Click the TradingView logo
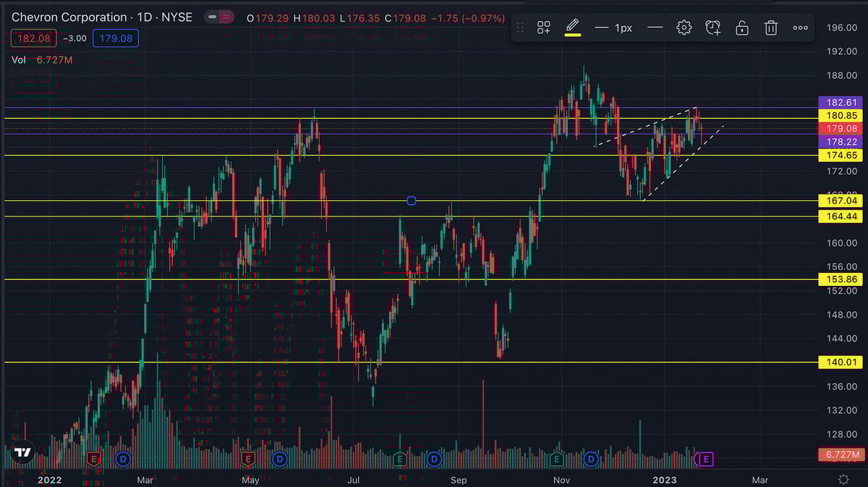This screenshot has height=487, width=868. point(23,452)
